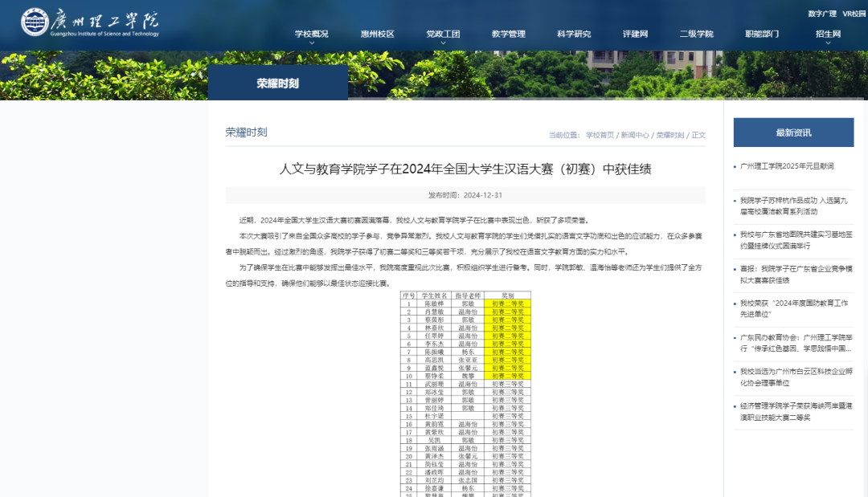This screenshot has width=868, height=497.
Task: Select the blue 荣耀时刻 banner tab
Action: click(x=277, y=83)
